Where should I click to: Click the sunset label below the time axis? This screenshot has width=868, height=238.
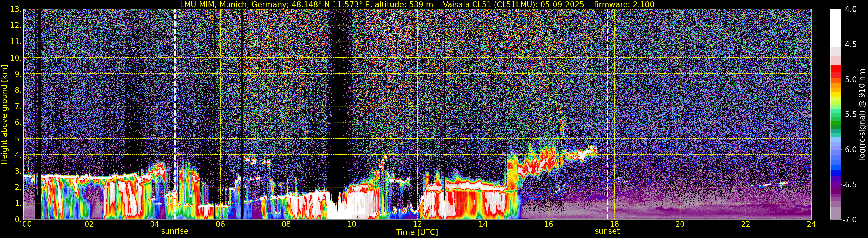[x=607, y=231]
